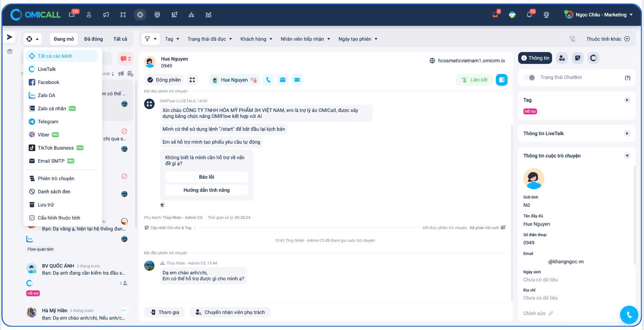
Task: Click the edit pencil icon beside Chỉnh sửa
Action: 551,313
